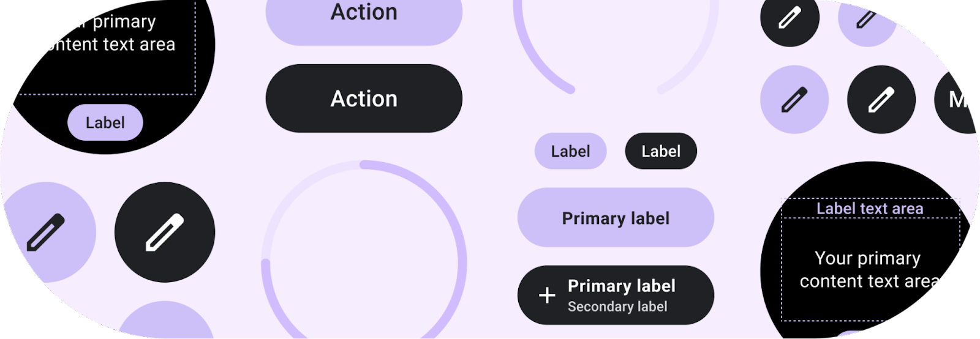Click the "Your primary content text area" text
This screenshot has height=339, width=980.
tap(869, 269)
